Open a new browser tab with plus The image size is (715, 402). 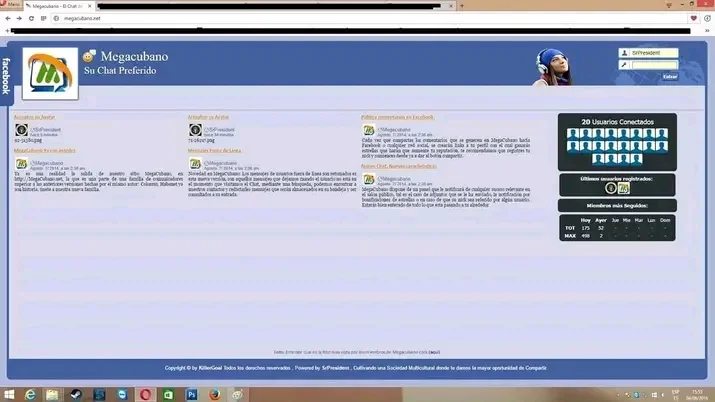461,6
